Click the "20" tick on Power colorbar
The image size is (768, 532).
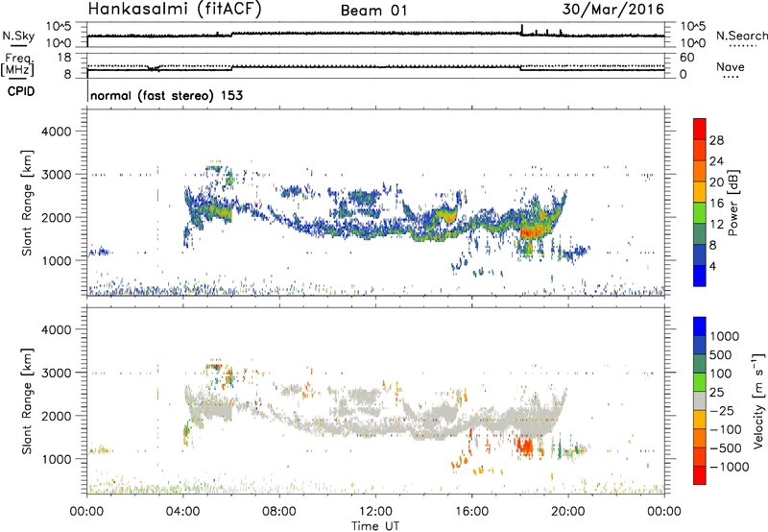[716, 182]
